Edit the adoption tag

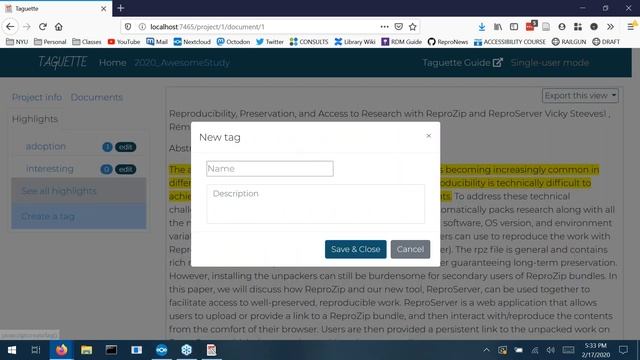click(126, 147)
